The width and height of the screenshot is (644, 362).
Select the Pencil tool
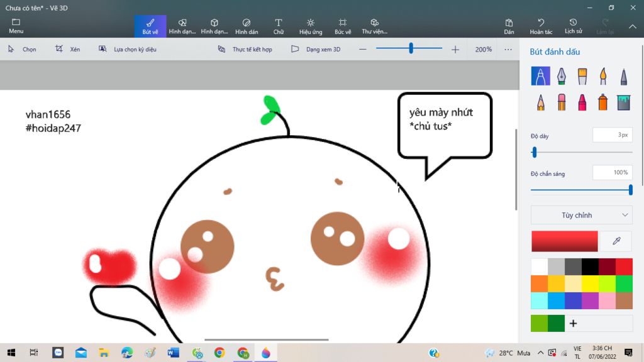[x=540, y=102]
